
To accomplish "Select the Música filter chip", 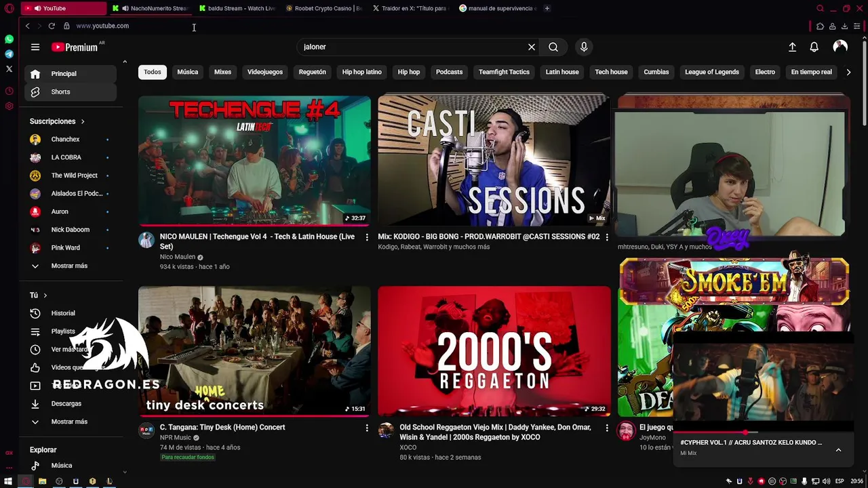I will (188, 72).
